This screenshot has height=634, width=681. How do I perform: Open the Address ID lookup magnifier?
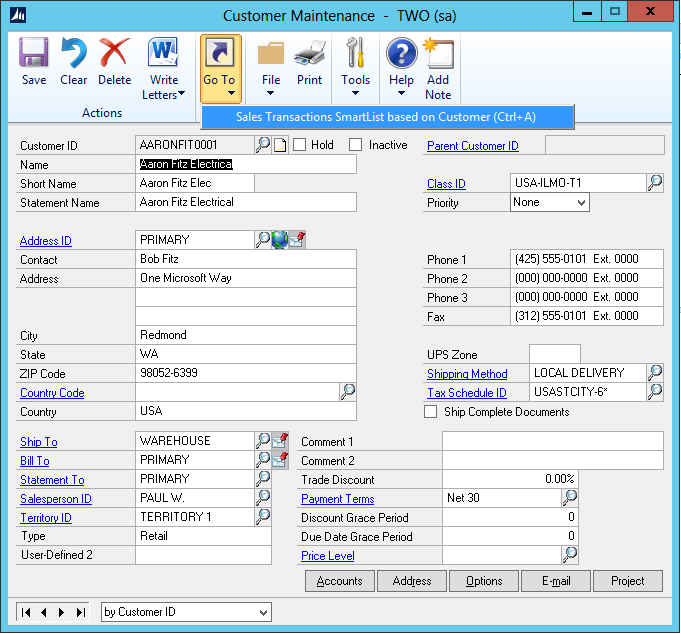tap(263, 240)
